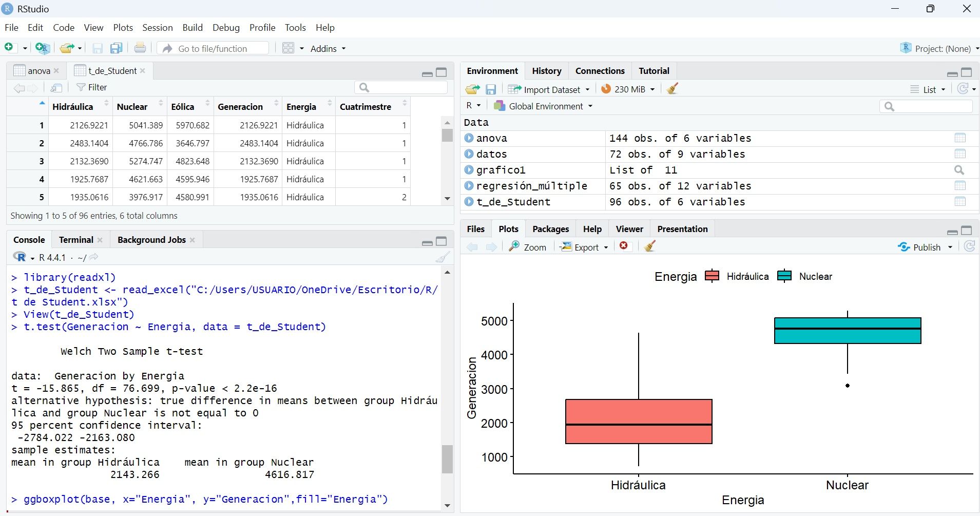
Task: Open the Plots menu
Action: click(123, 28)
